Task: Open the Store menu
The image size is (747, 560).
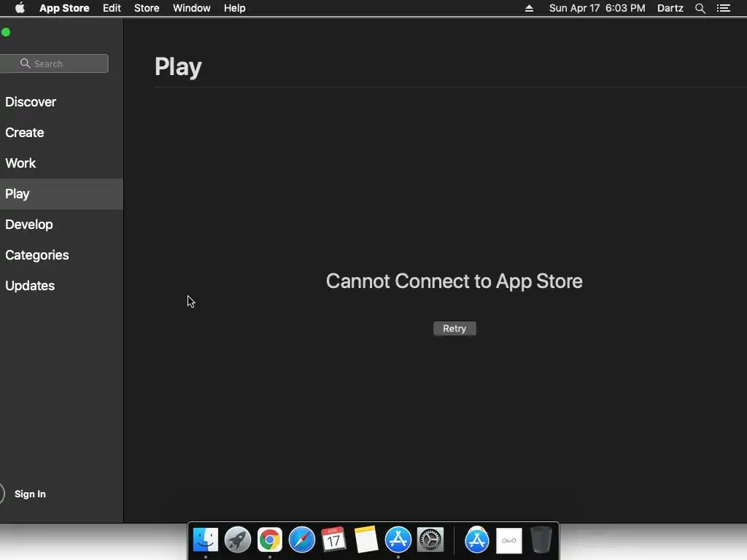Action: pyautogui.click(x=147, y=8)
